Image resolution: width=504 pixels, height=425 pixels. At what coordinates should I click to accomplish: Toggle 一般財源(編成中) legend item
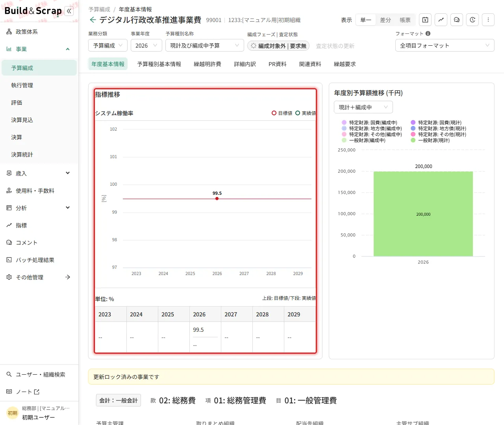363,140
